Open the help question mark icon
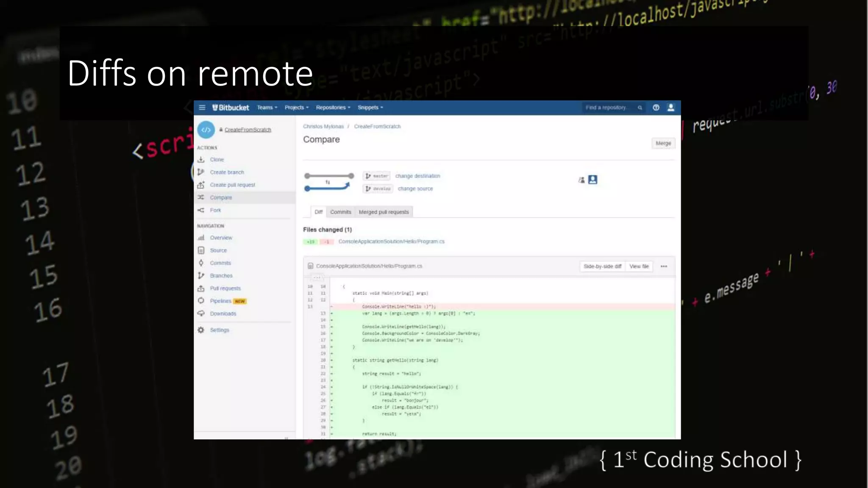The width and height of the screenshot is (868, 488). click(x=656, y=108)
